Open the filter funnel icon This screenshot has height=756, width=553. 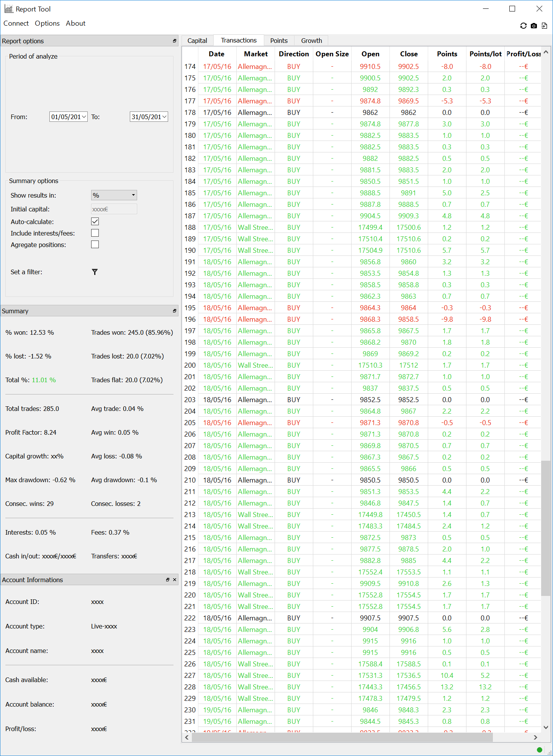(x=95, y=272)
